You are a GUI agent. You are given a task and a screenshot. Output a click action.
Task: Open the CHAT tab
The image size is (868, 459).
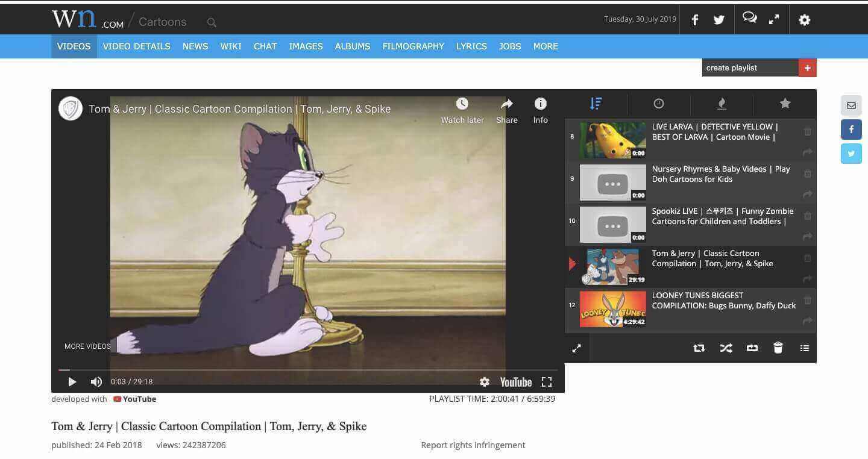(265, 46)
